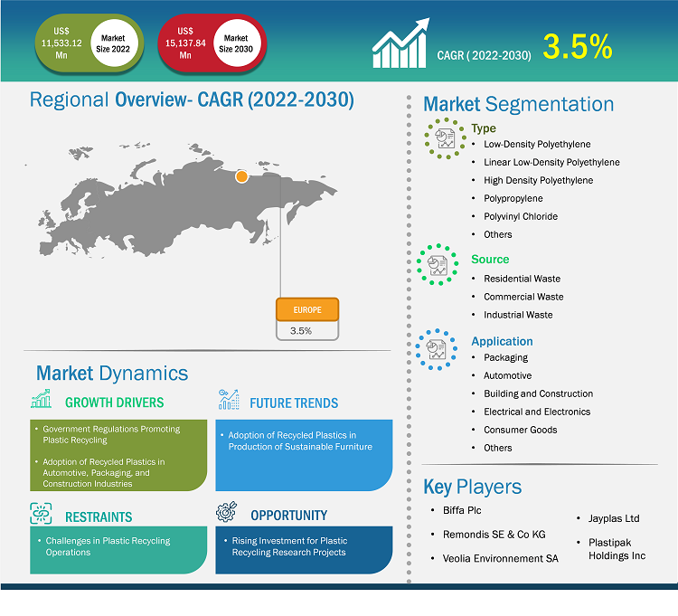Choose Commercial Waste under Source
678x616 pixels.
tap(523, 297)
